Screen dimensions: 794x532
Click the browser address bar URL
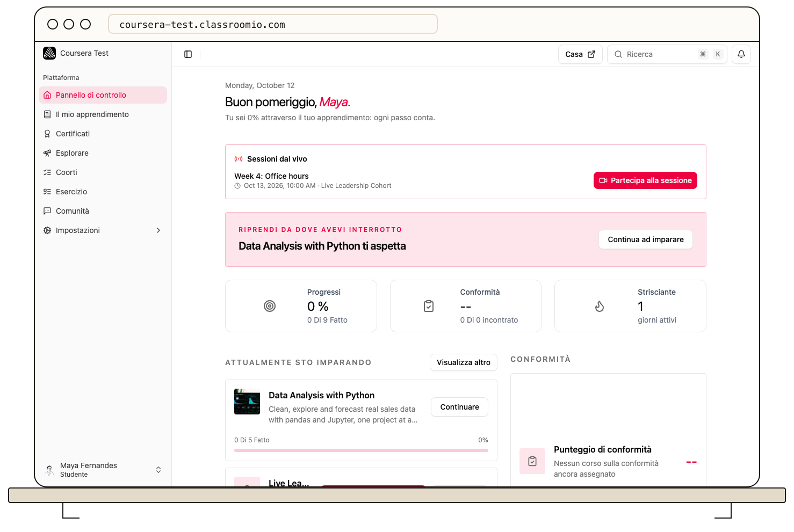273,25
